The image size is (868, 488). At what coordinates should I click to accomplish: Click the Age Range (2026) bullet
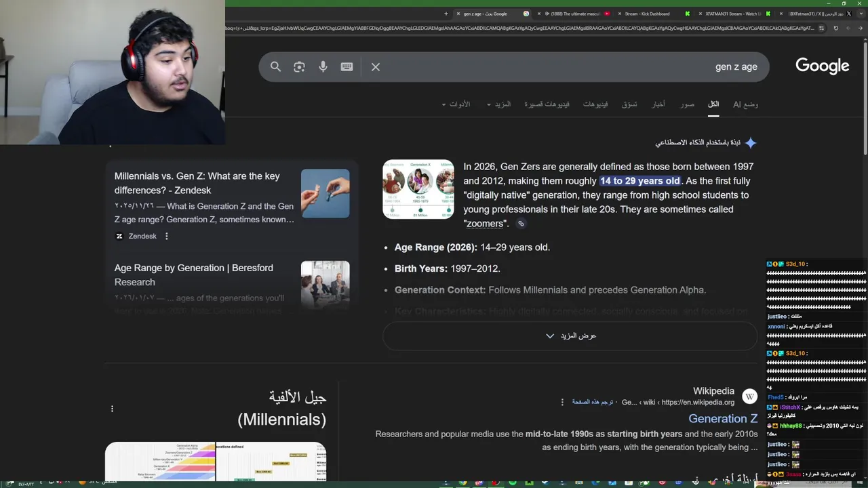tap(472, 247)
